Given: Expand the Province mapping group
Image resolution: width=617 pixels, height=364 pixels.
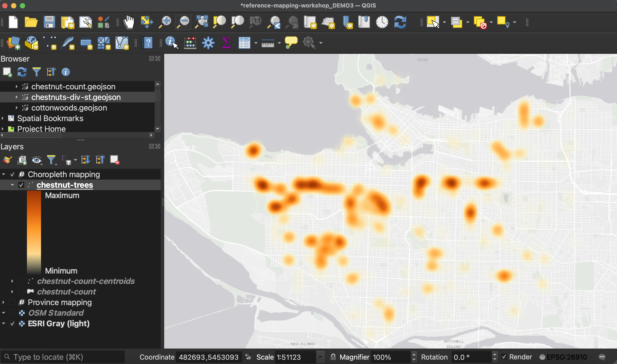Looking at the screenshot, I should [x=4, y=302].
